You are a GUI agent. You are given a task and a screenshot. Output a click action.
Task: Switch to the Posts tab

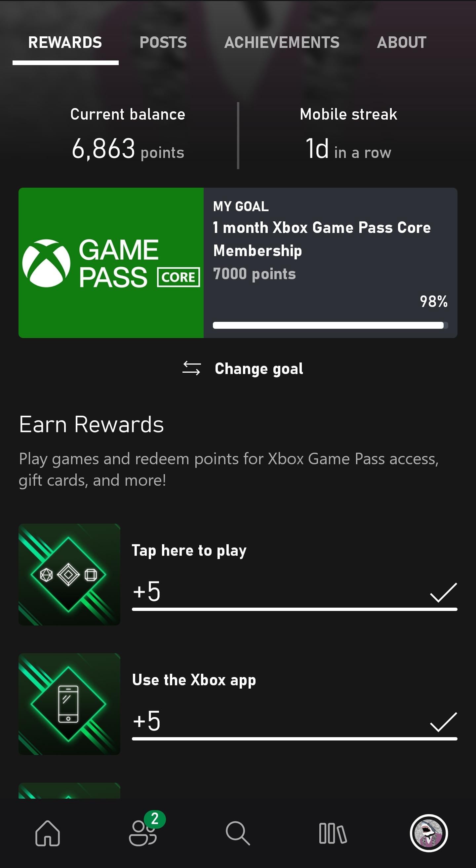pos(163,42)
